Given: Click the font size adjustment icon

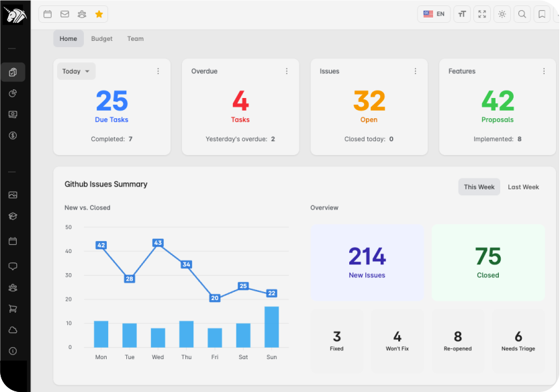Looking at the screenshot, I should point(462,14).
